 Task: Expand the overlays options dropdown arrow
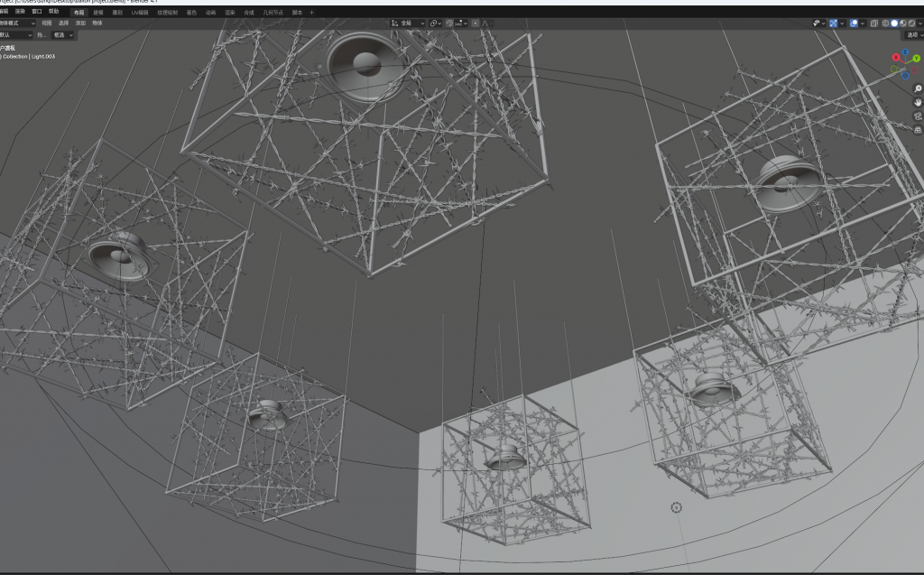tap(863, 23)
